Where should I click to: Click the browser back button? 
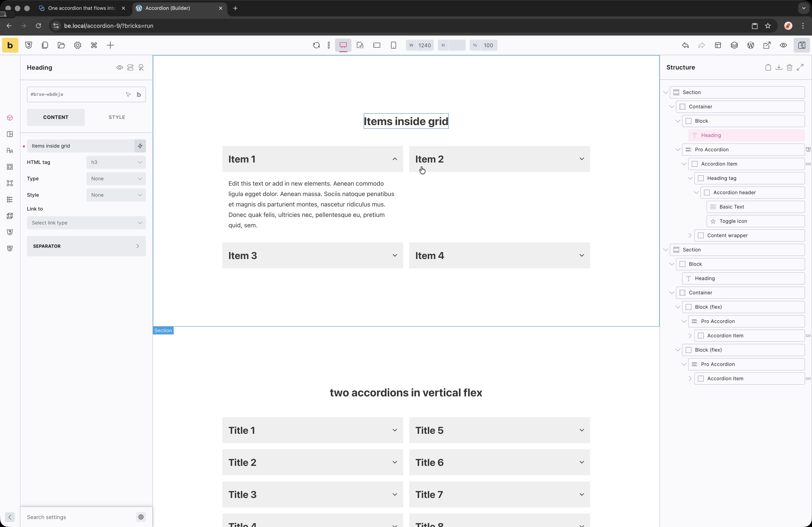[x=9, y=26]
